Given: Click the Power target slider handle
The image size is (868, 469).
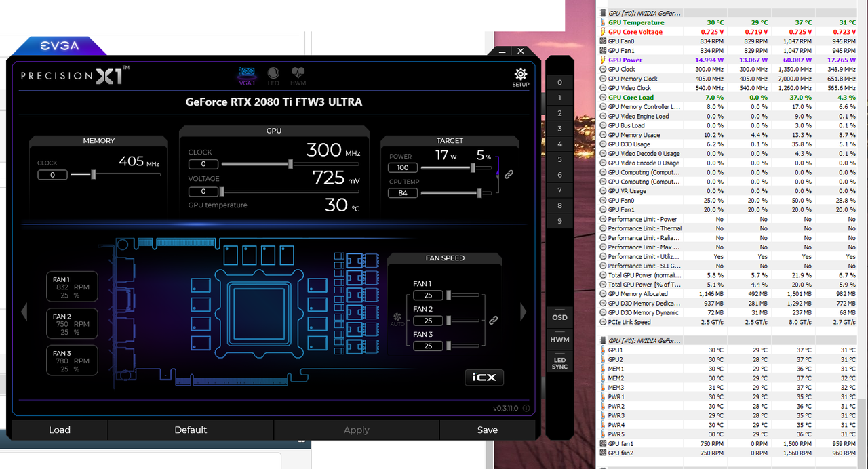Looking at the screenshot, I should coord(473,167).
